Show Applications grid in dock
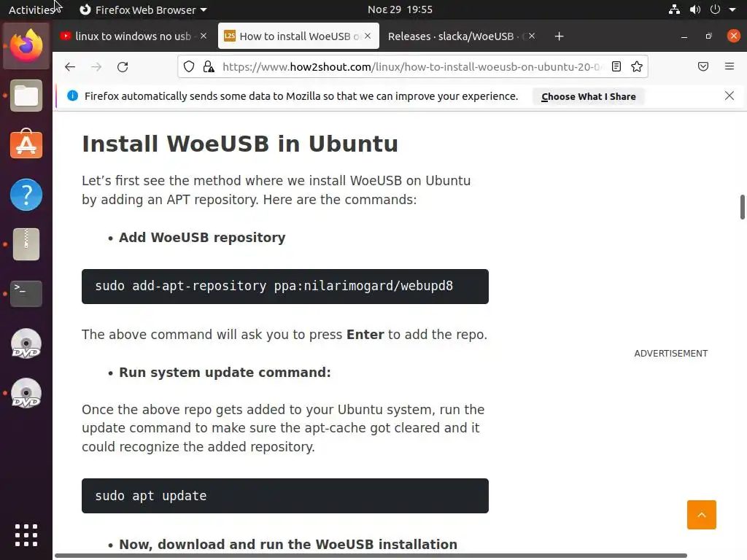 [x=26, y=535]
